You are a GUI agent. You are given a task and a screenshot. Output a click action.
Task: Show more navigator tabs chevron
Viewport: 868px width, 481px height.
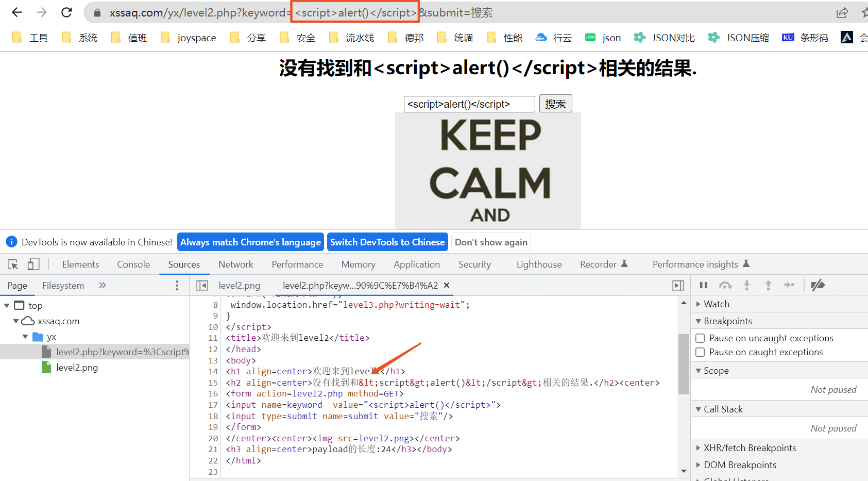coord(103,285)
